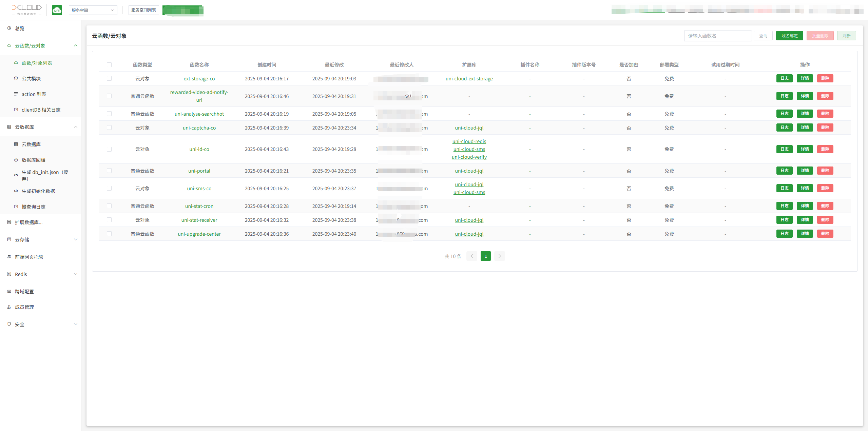Screen dimensions: 868x431
Task: Check the uni-stat-cron row checkbox
Action: click(109, 206)
